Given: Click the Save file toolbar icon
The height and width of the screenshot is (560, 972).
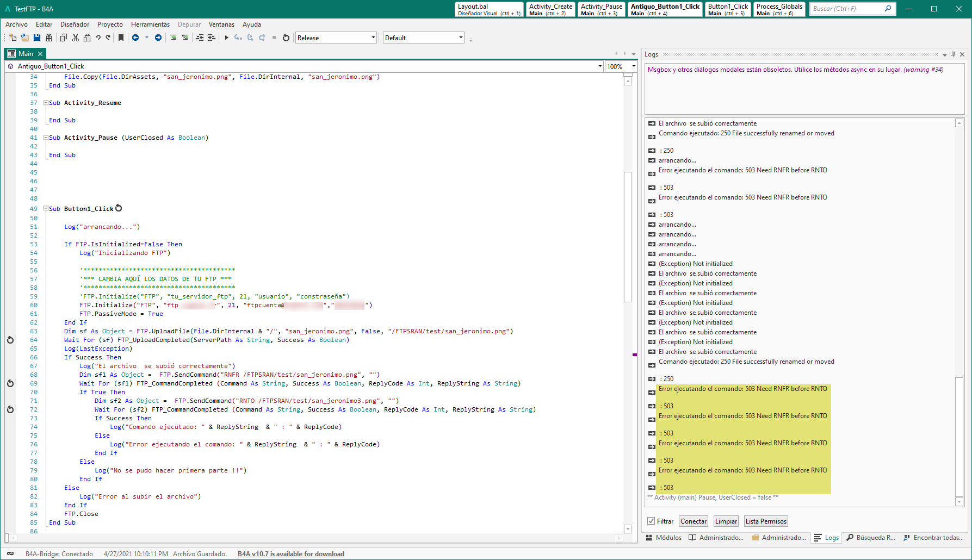Looking at the screenshot, I should click(37, 38).
